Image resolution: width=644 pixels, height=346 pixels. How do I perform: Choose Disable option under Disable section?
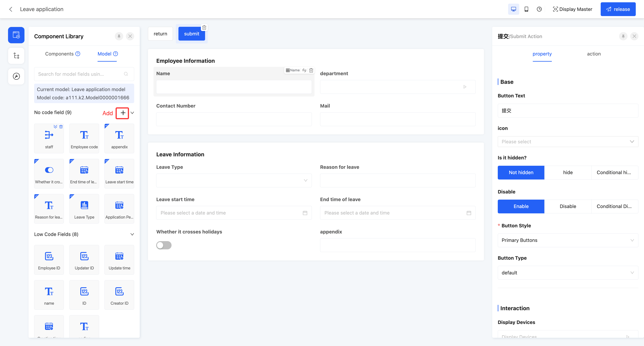coord(568,206)
